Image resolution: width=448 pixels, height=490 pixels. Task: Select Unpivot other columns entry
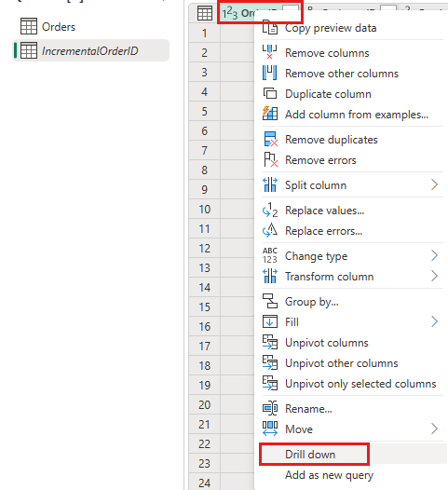352,363
